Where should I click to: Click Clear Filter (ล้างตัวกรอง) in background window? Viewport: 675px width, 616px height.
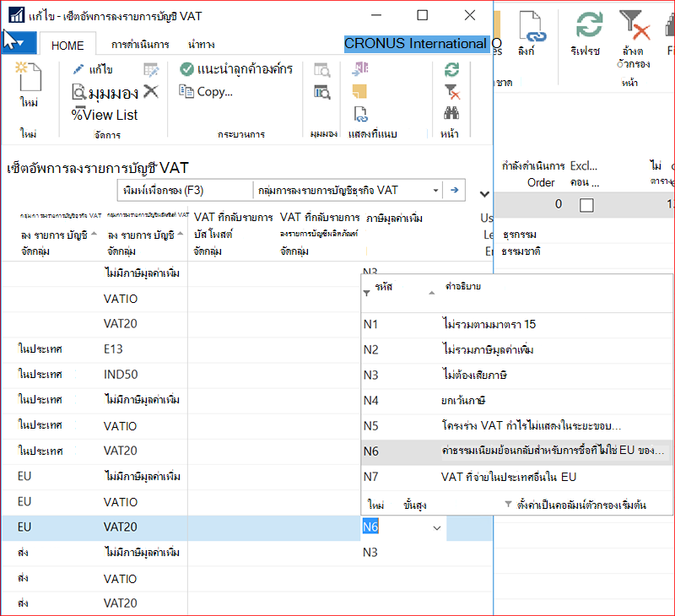(x=634, y=40)
